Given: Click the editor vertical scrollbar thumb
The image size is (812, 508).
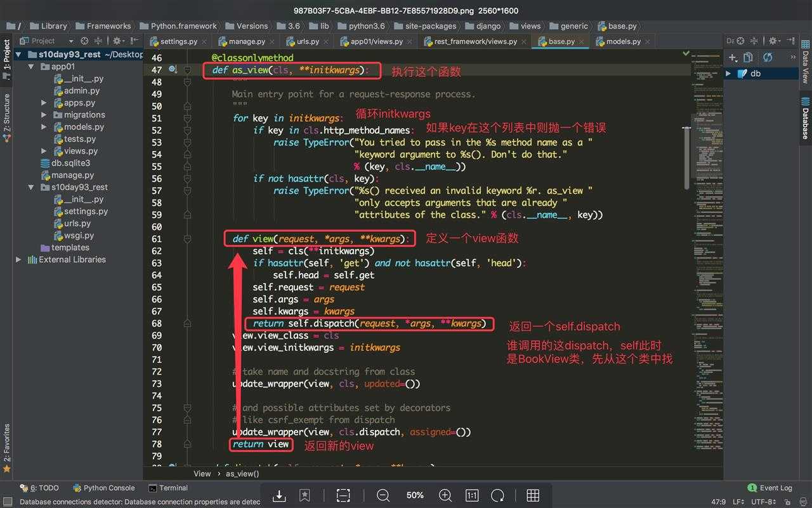Looking at the screenshot, I should click(x=686, y=157).
